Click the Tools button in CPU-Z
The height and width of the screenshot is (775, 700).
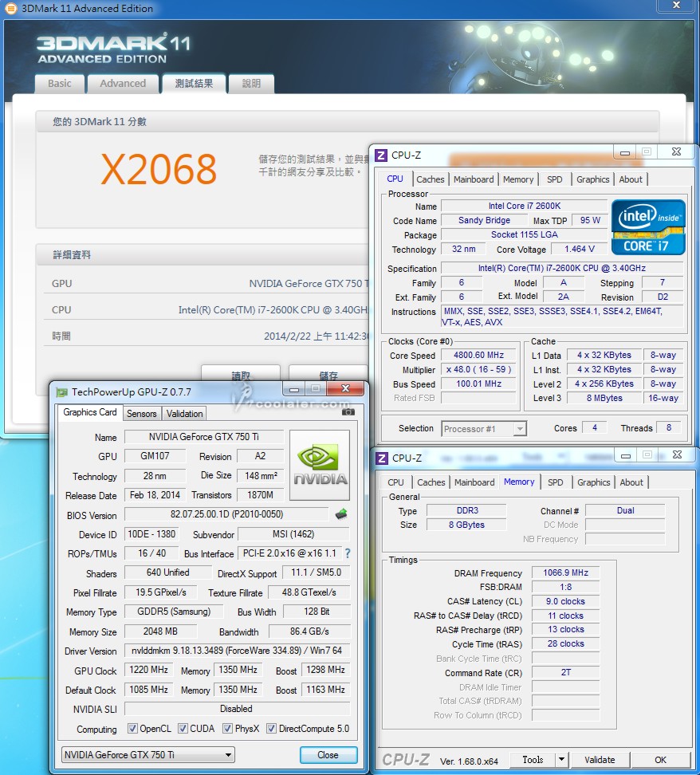[533, 760]
